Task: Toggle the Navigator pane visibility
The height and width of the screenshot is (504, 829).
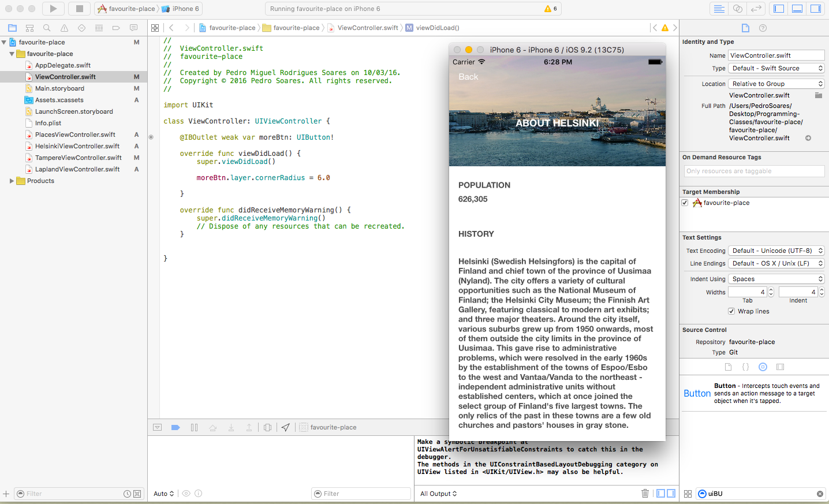Action: pyautogui.click(x=779, y=9)
